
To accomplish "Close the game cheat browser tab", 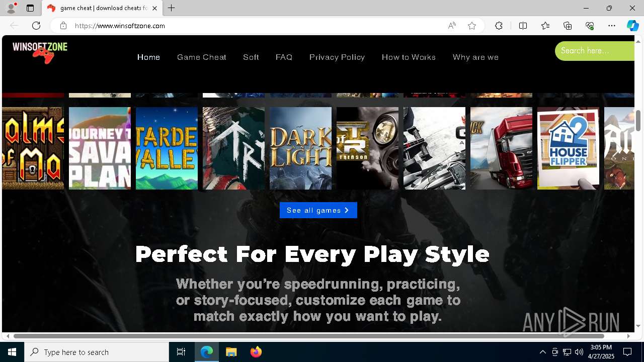I will pyautogui.click(x=155, y=8).
